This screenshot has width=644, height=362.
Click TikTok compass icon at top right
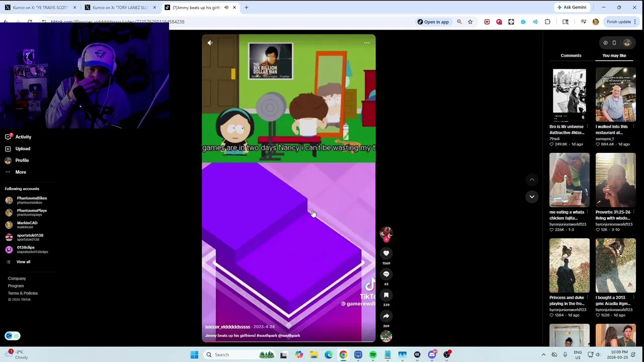tap(605, 43)
